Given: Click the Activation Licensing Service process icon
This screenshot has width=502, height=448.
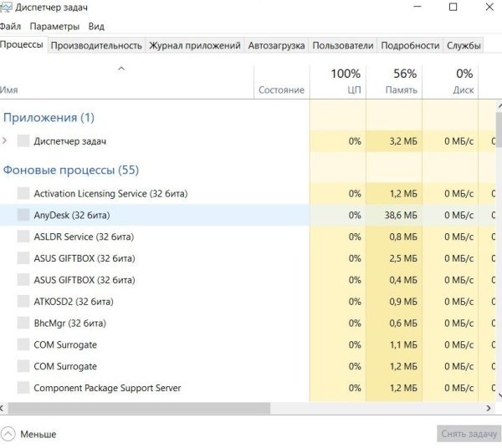Looking at the screenshot, I should 23,193.
